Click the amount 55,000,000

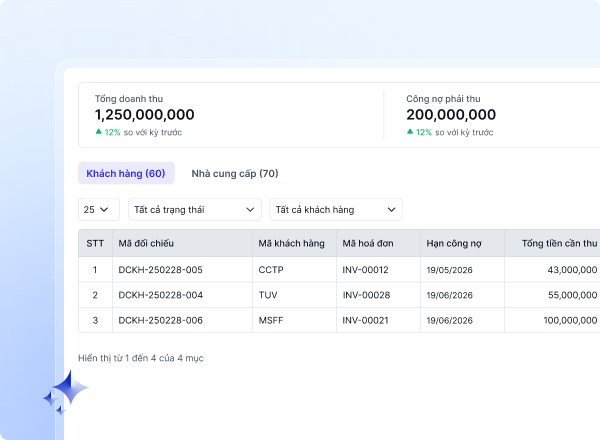[x=572, y=295]
